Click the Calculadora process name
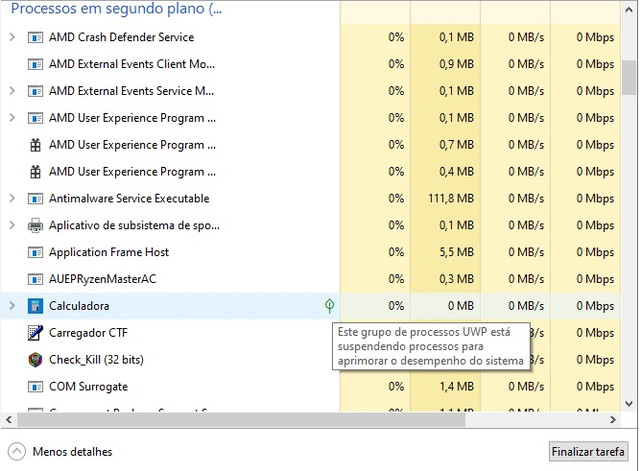 [79, 306]
